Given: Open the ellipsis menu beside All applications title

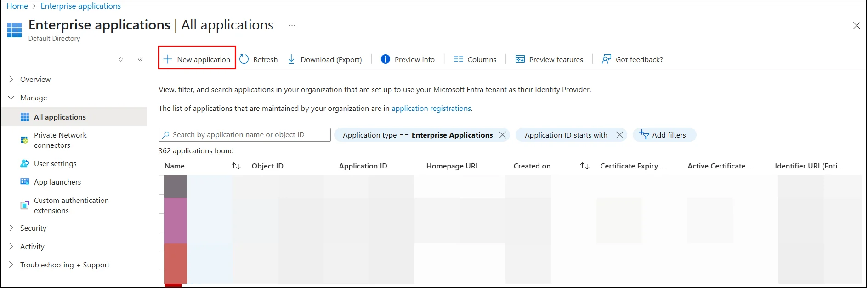Looking at the screenshot, I should [292, 25].
